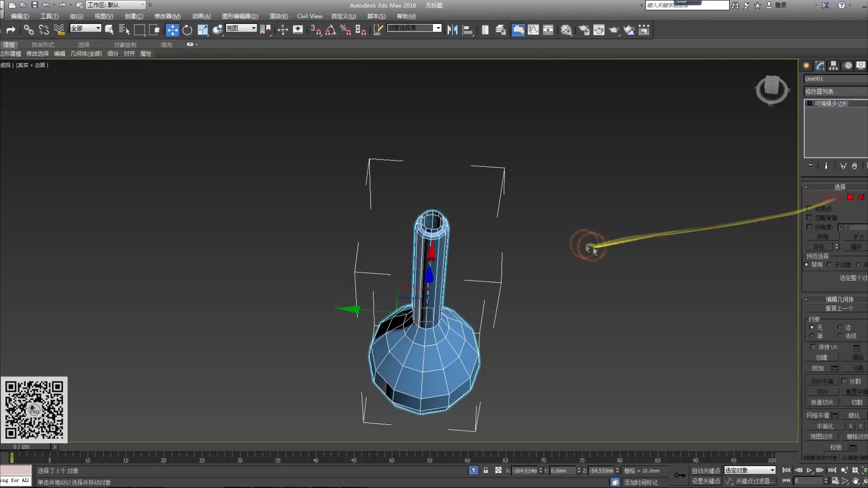Select the 面 constraint radio button
The height and width of the screenshot is (488, 868).
pos(812,336)
